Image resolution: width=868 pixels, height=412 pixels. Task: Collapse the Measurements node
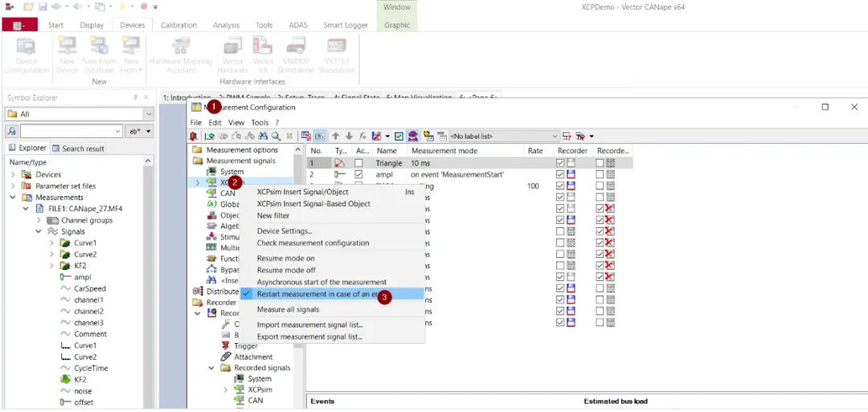(x=13, y=198)
